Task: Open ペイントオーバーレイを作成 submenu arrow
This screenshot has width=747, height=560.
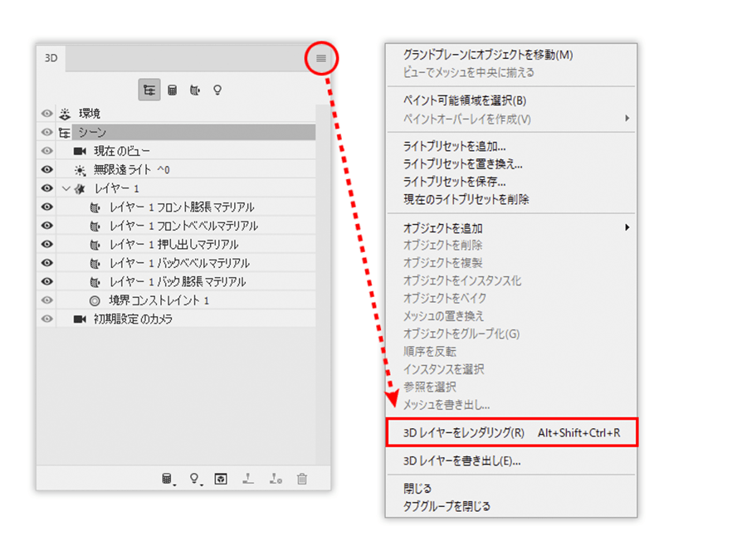Action: [x=627, y=118]
